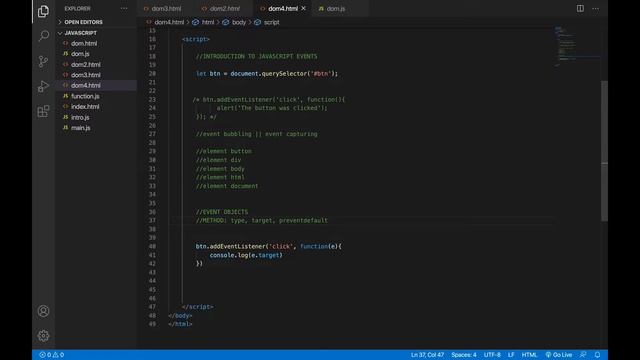Click body in the breadcrumb
The image size is (640, 360).
(x=239, y=22)
